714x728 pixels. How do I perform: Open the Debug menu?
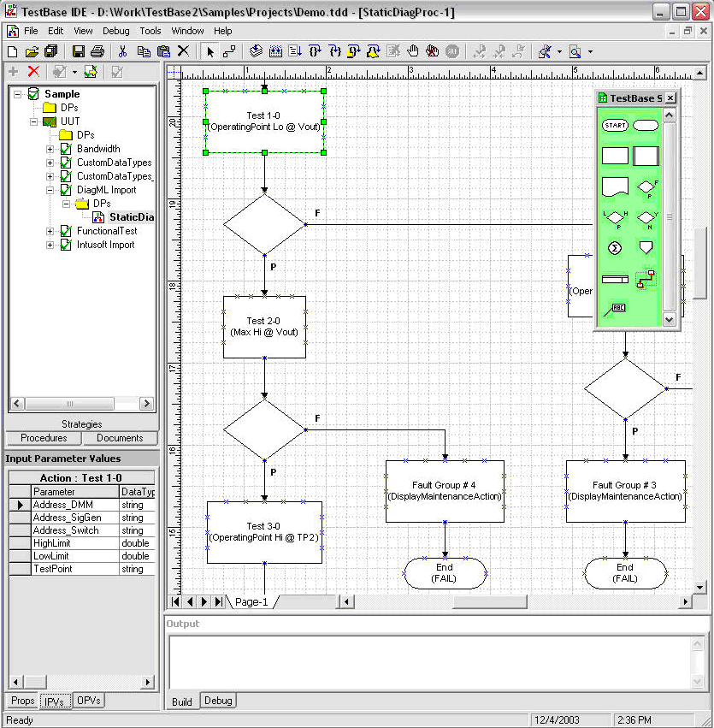(x=116, y=31)
